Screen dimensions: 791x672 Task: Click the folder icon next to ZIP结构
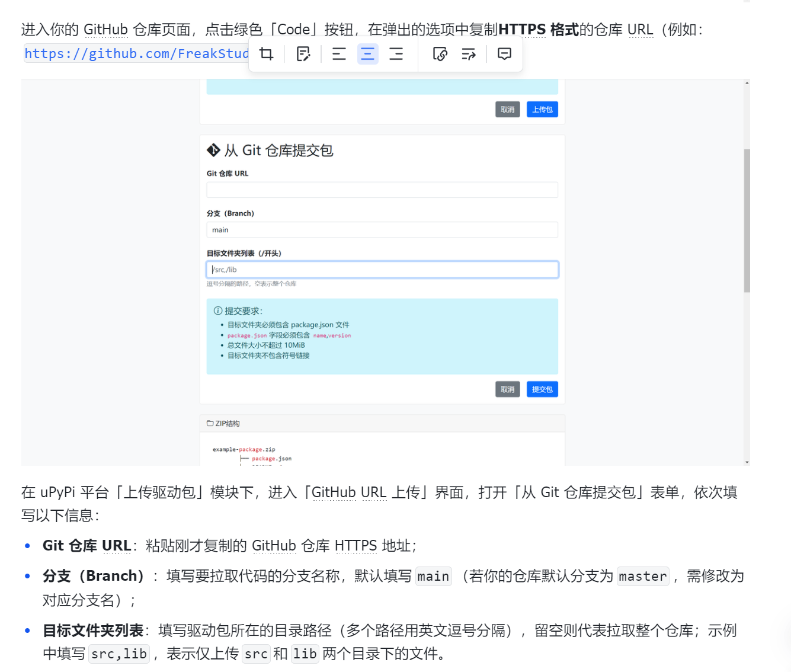pos(210,424)
